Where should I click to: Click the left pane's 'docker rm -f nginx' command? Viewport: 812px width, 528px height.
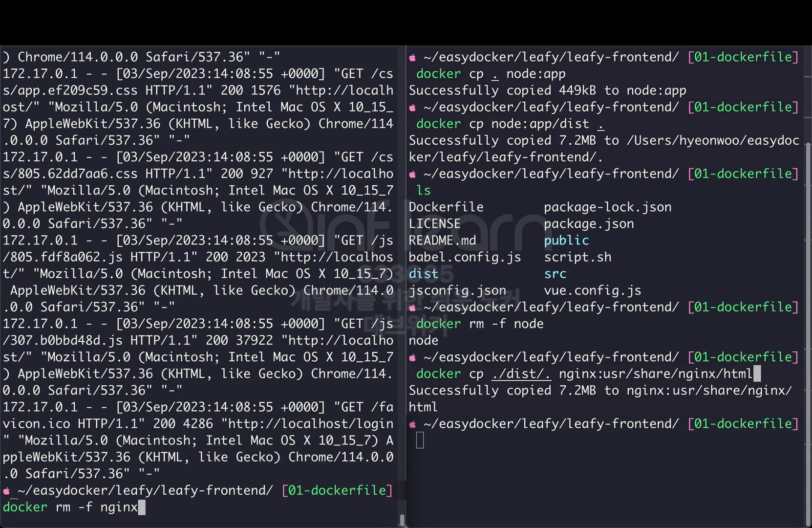pyautogui.click(x=70, y=507)
